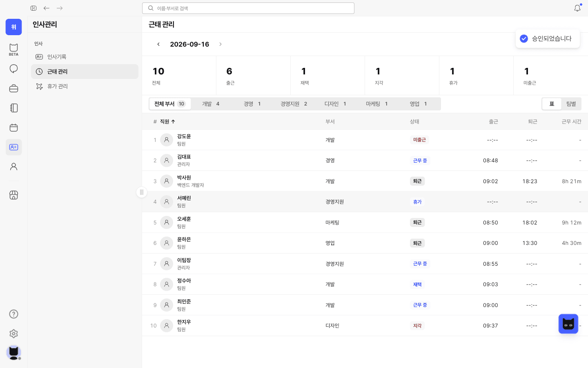Go back with the left arrow
588x368 pixels.
pos(47,8)
